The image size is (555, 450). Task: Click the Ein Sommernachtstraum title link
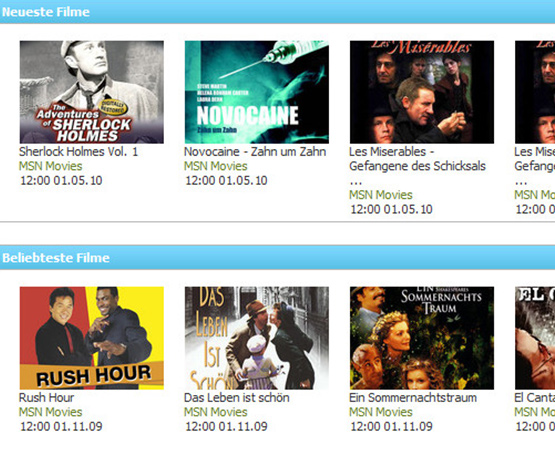413,397
